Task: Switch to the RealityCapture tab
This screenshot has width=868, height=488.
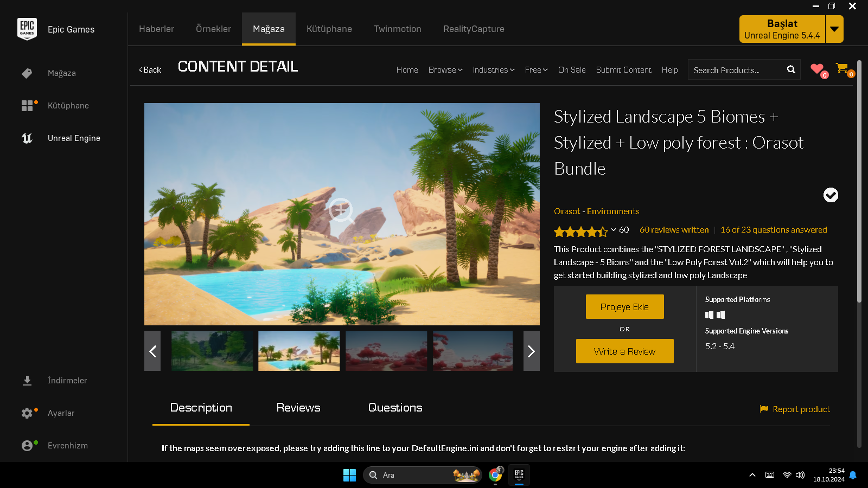Action: 474,29
